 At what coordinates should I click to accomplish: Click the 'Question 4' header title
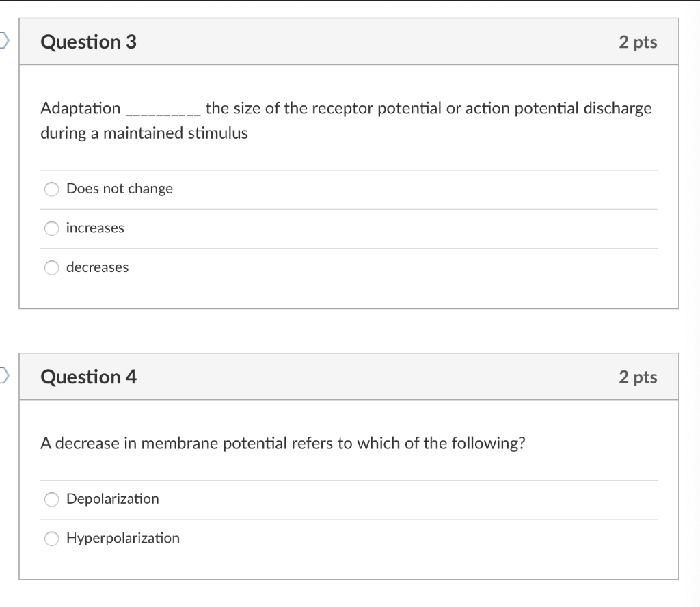tap(89, 377)
